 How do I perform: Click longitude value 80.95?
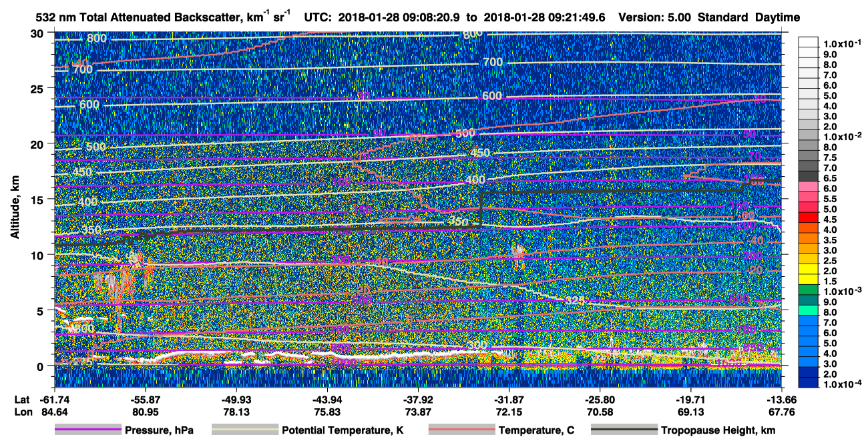[145, 412]
